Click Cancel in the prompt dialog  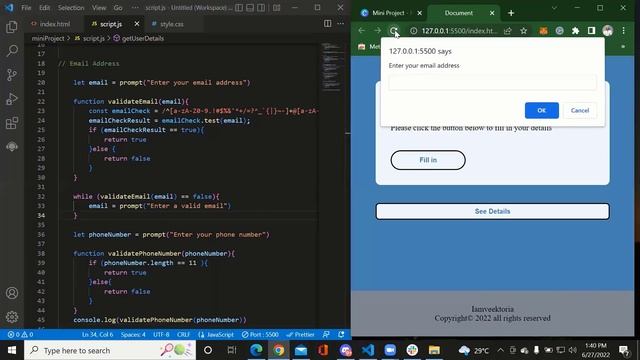click(580, 110)
